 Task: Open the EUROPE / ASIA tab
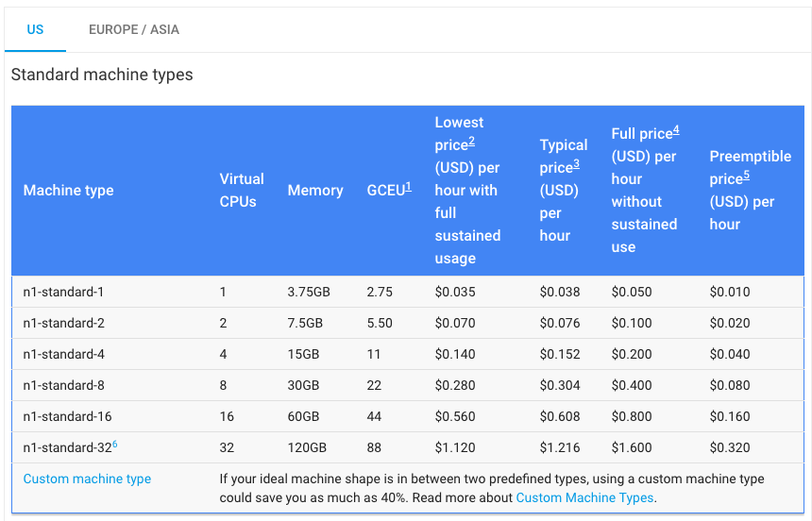point(134,29)
